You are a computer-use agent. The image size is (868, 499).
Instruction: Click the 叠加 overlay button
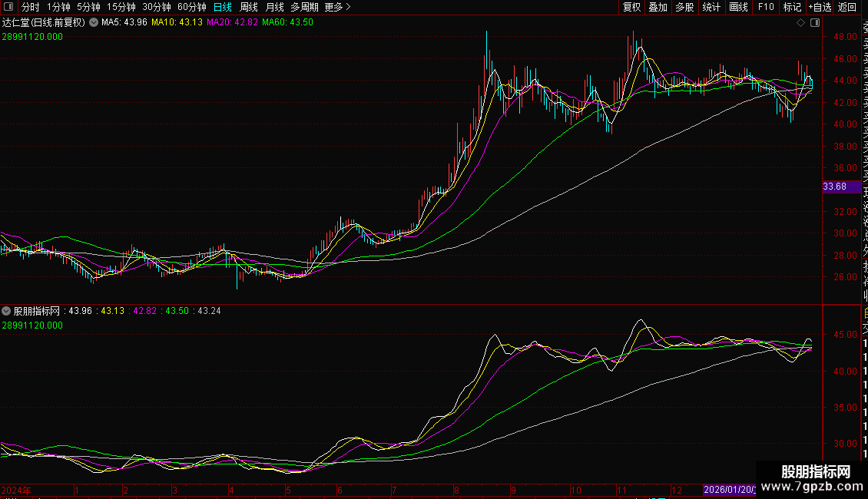658,7
